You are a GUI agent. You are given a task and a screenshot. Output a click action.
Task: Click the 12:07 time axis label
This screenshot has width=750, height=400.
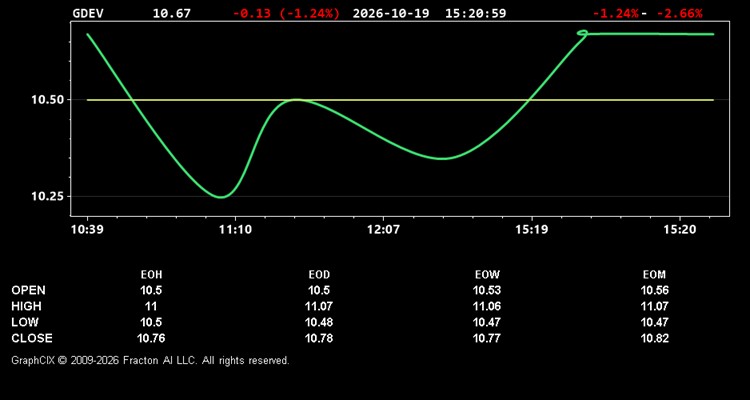383,230
